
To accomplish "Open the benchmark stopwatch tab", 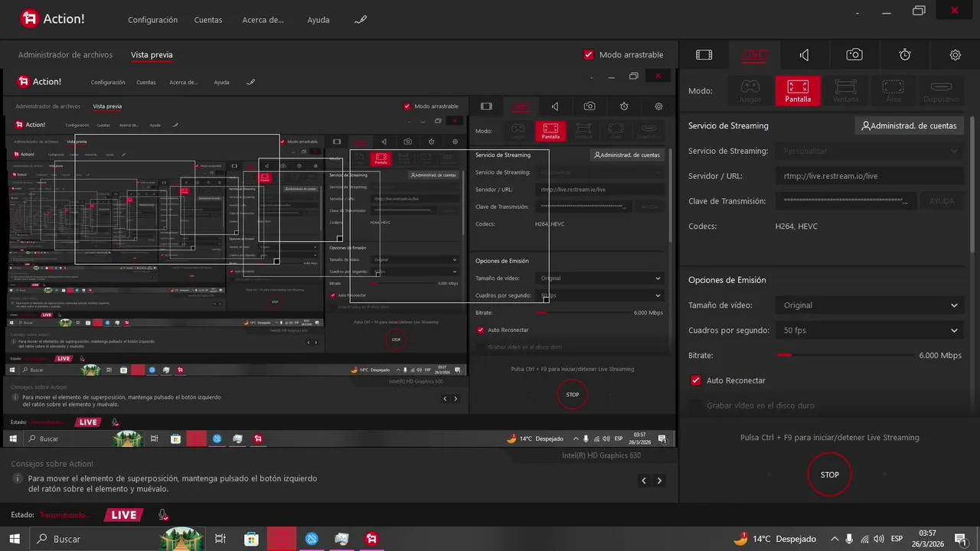I will (x=905, y=54).
